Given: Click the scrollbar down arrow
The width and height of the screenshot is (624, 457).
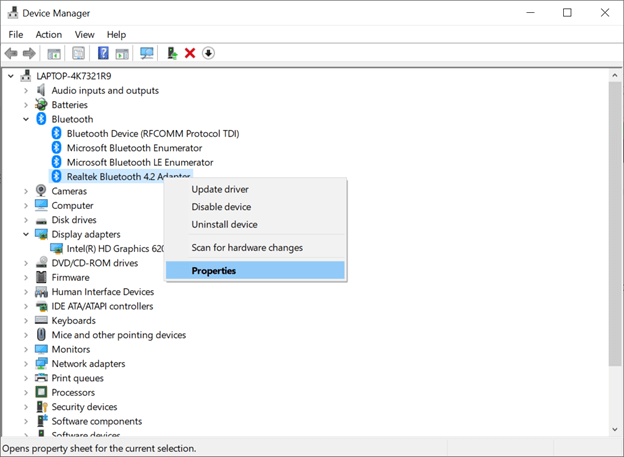Looking at the screenshot, I should click(615, 430).
